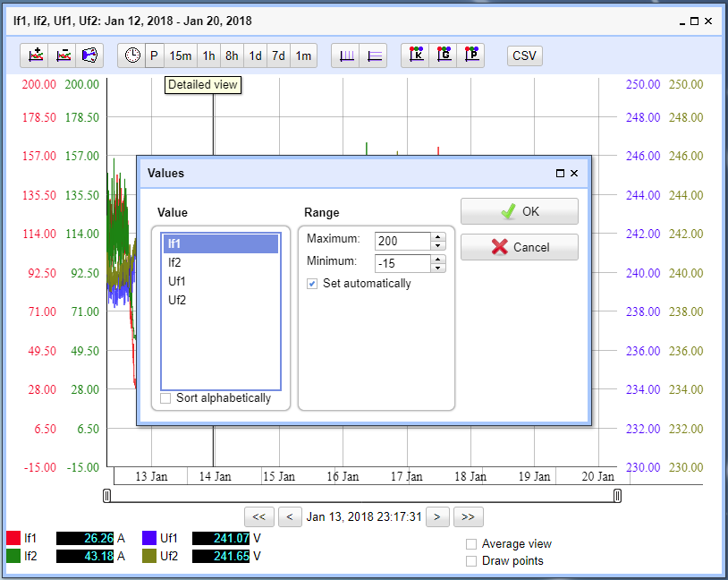Cancel the Values dialog
Viewport: 728px width, 580px height.
click(x=520, y=247)
